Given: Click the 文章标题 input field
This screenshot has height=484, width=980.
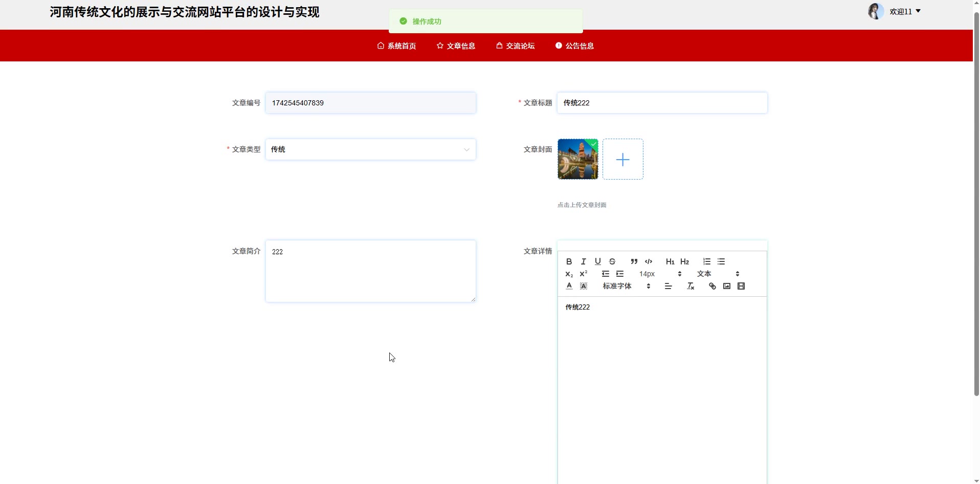Looking at the screenshot, I should 662,103.
